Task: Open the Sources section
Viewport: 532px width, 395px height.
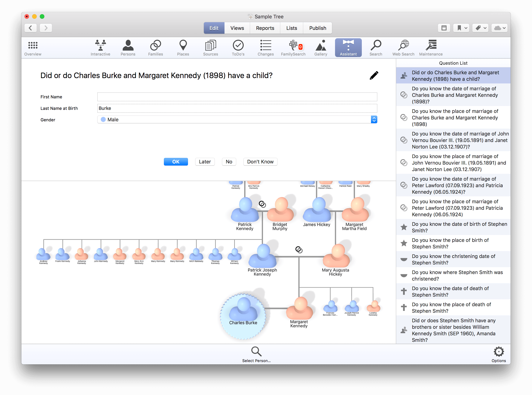Action: click(x=211, y=48)
